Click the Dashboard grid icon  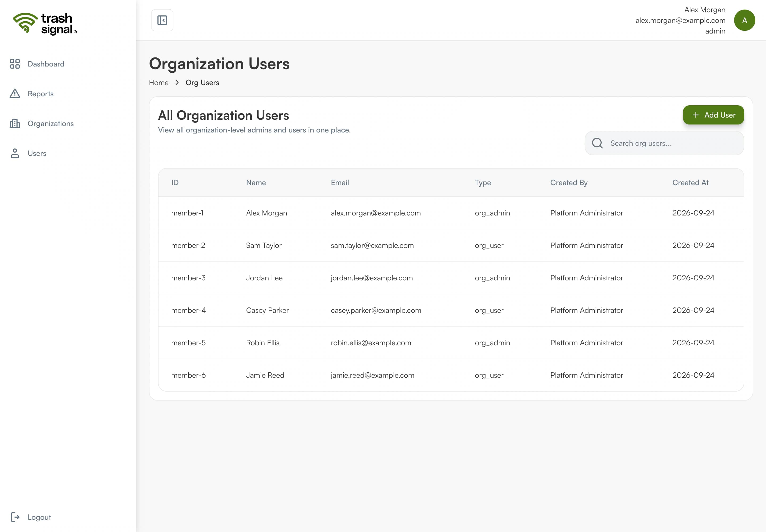tap(15, 64)
